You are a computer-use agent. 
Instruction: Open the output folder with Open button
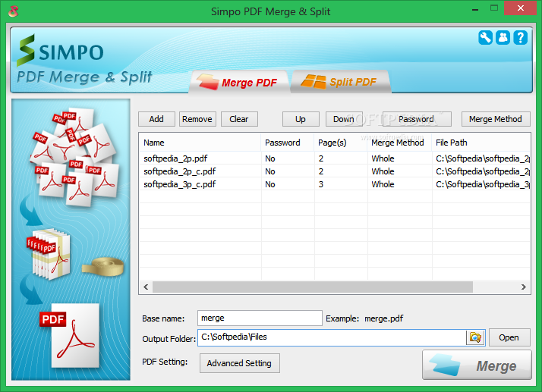pos(509,337)
